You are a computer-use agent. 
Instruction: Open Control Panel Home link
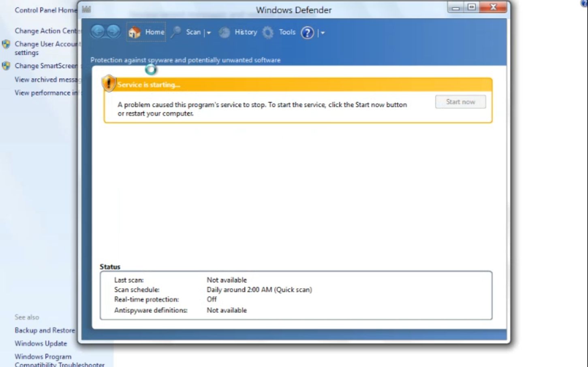[46, 10]
